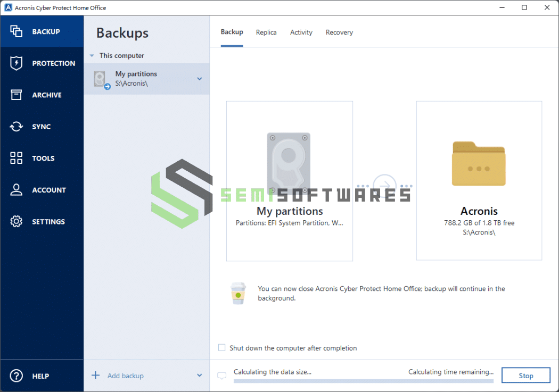Click the BACKUP sidebar label
This screenshot has width=559, height=392.
click(x=46, y=32)
